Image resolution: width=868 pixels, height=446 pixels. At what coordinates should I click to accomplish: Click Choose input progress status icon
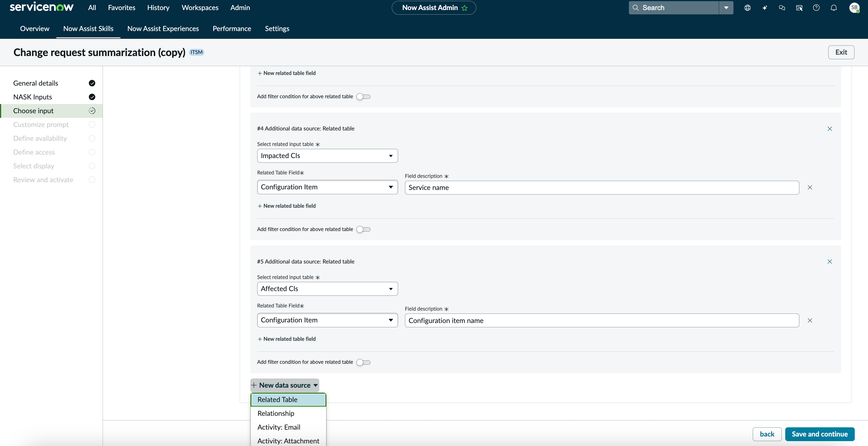[92, 111]
